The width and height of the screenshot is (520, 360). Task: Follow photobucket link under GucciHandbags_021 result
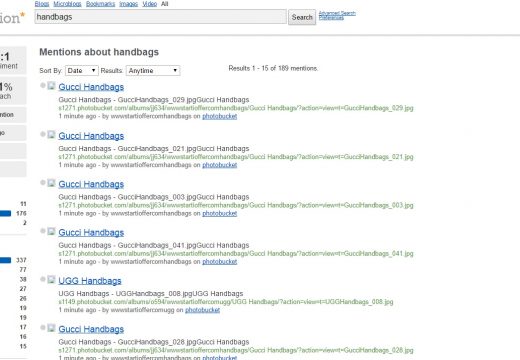(x=220, y=165)
